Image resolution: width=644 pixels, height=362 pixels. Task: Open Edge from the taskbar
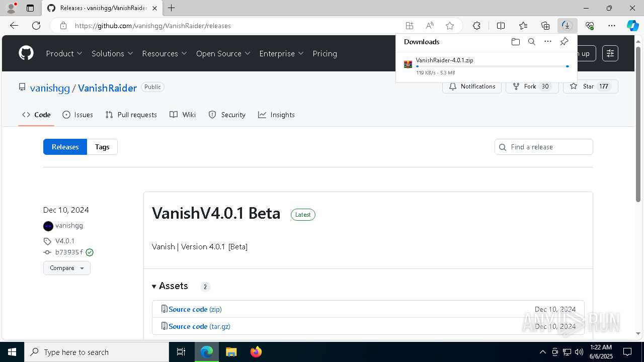pyautogui.click(x=207, y=352)
